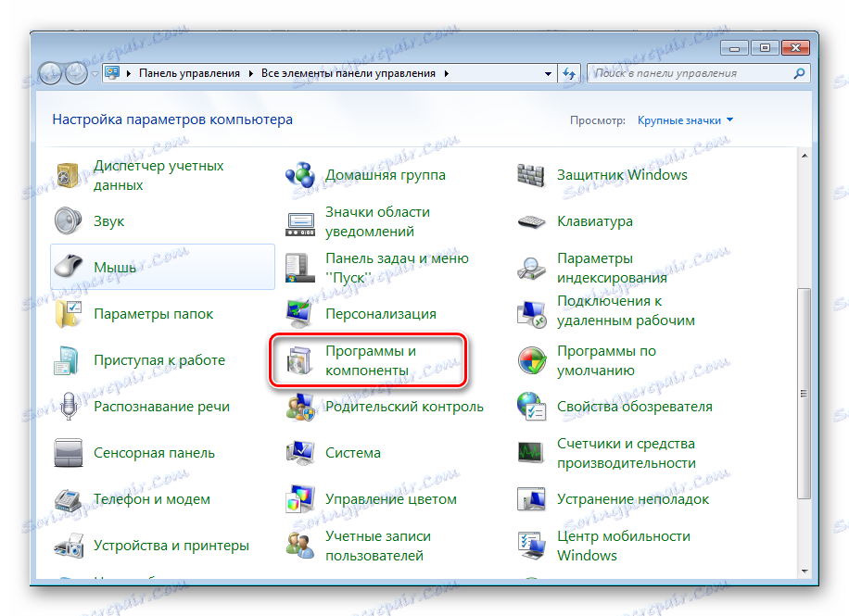Screen dimensions: 849x616
Task: Click the refresh button beside address bar
Action: 568,73
